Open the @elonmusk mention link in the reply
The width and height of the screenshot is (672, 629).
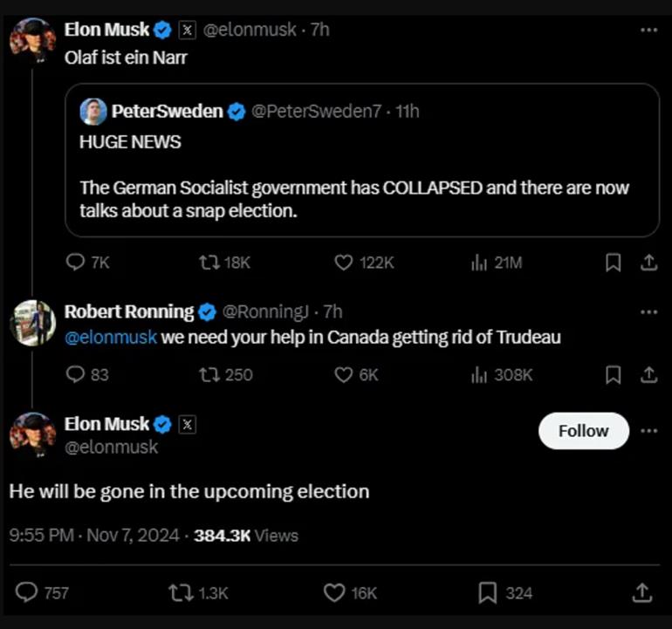(111, 337)
